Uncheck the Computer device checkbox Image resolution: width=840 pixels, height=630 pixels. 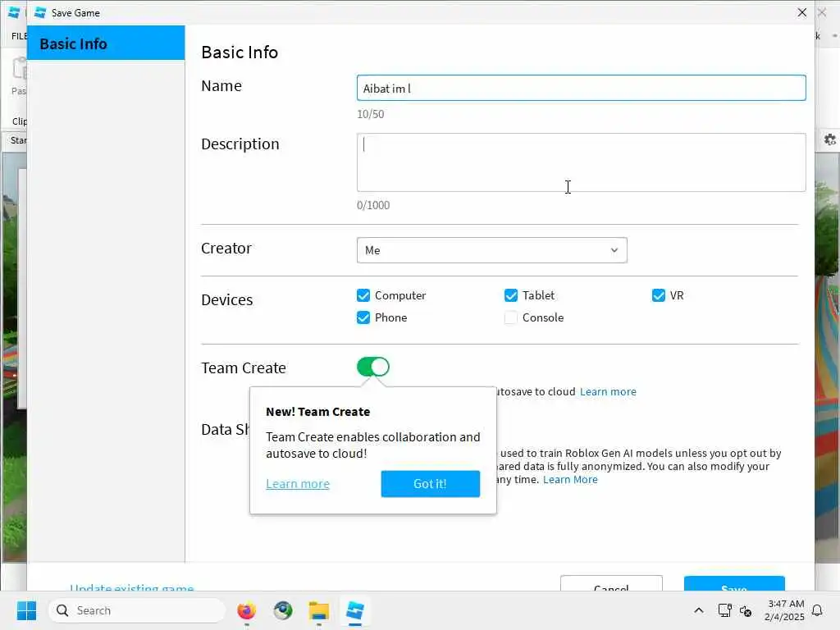click(x=363, y=295)
